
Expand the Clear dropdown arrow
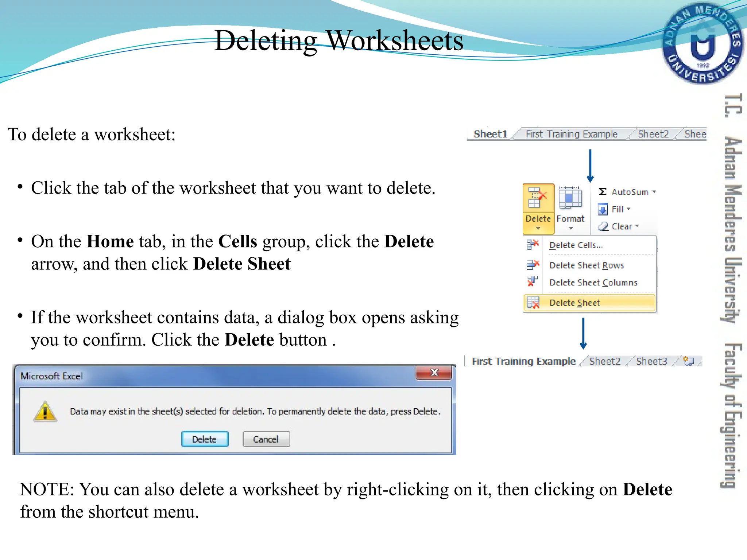[637, 226]
